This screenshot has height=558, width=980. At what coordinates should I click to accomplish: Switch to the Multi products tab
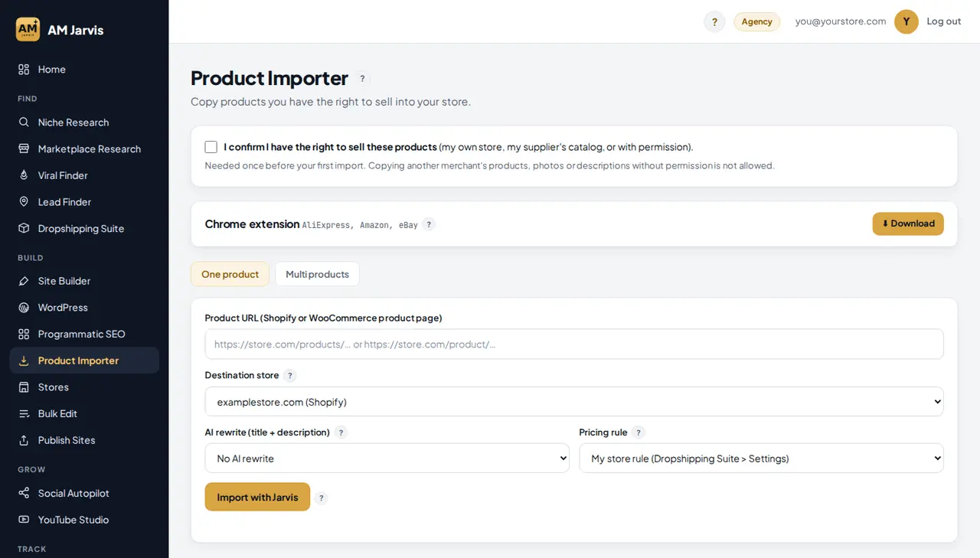click(x=317, y=274)
